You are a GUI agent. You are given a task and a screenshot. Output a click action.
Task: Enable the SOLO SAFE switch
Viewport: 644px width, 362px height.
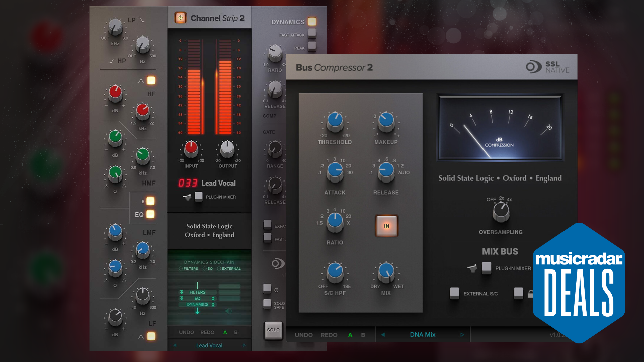point(267,304)
